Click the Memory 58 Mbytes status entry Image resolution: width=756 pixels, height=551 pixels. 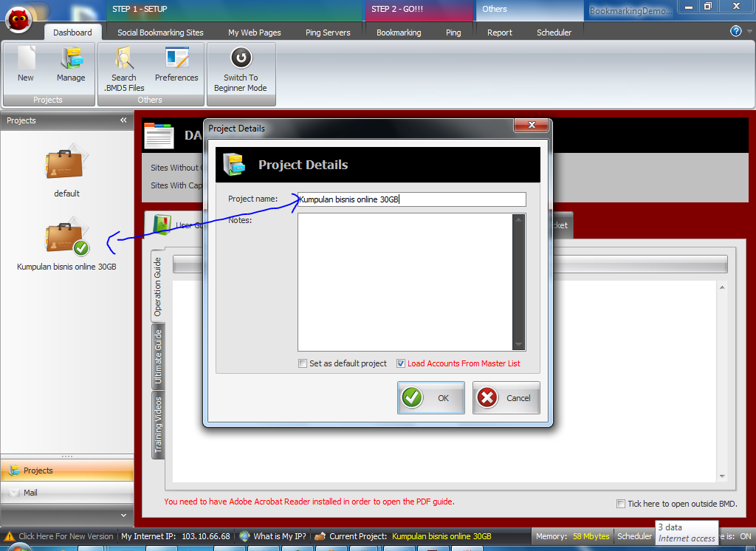coord(573,536)
